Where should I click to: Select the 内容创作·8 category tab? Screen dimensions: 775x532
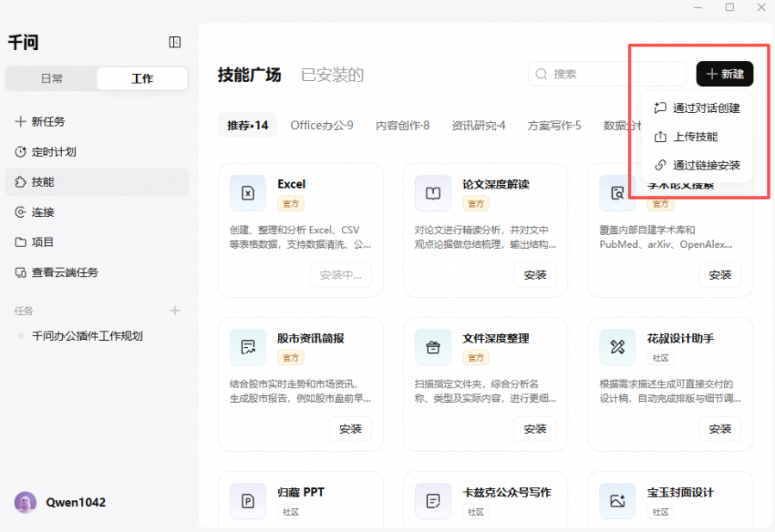coord(403,126)
